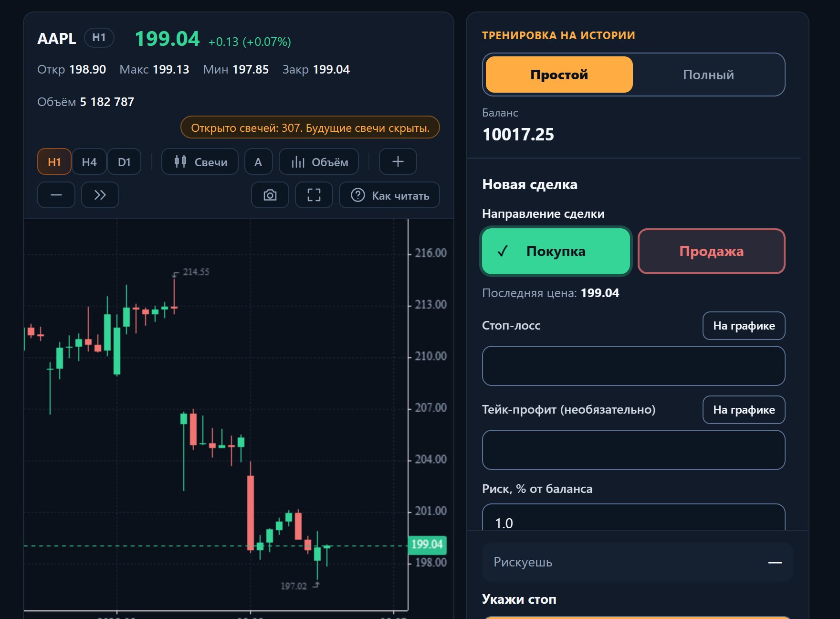Set stop-loss via На графике button
The height and width of the screenshot is (619, 840).
tap(744, 326)
